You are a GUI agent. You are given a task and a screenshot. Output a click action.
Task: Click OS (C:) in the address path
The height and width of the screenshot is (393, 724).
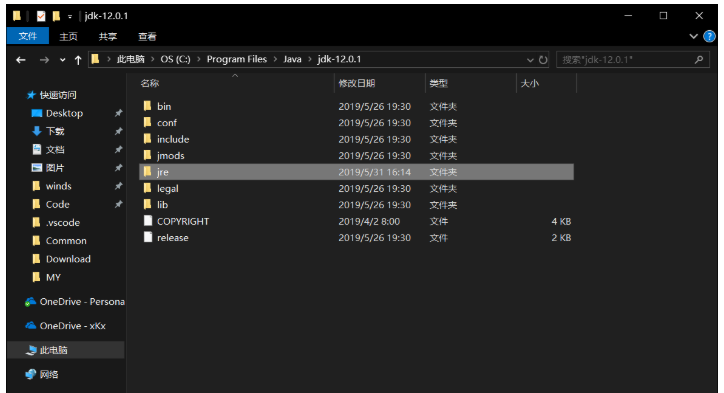click(175, 59)
